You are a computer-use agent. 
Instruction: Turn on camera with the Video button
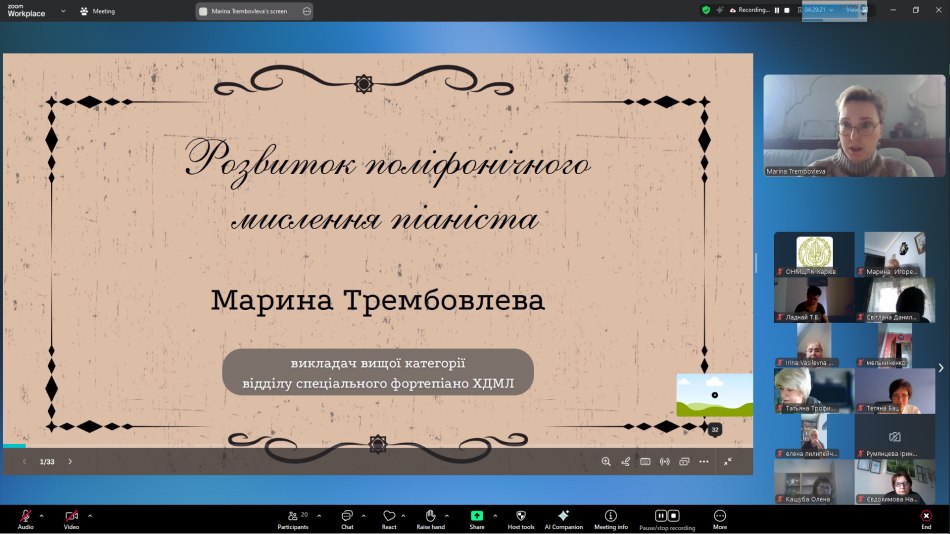(x=71, y=516)
